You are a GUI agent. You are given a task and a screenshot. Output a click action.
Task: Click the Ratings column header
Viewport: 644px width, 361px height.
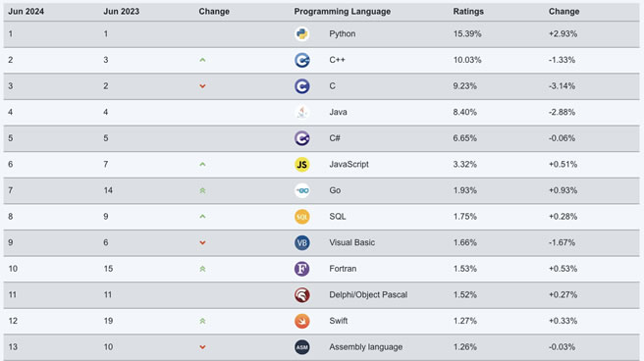pos(468,12)
